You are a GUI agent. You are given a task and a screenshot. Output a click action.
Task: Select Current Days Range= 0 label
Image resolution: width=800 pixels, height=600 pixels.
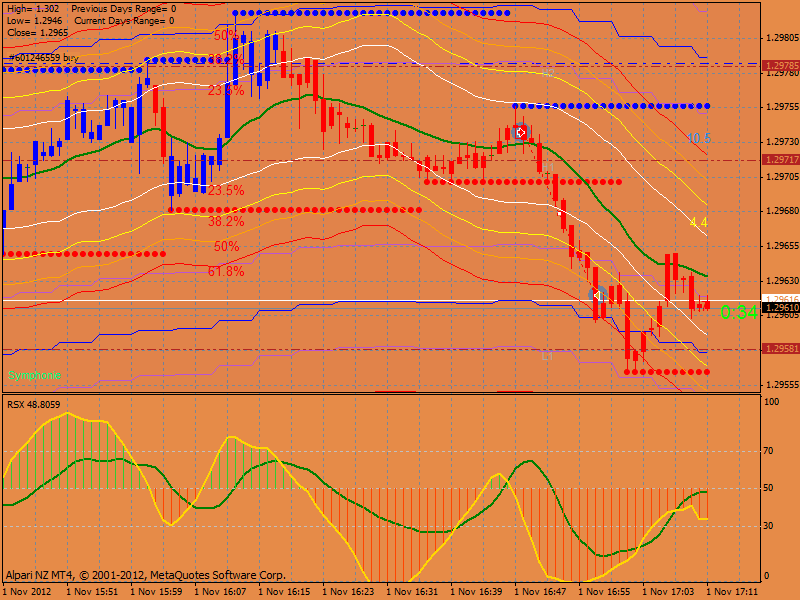[124, 21]
